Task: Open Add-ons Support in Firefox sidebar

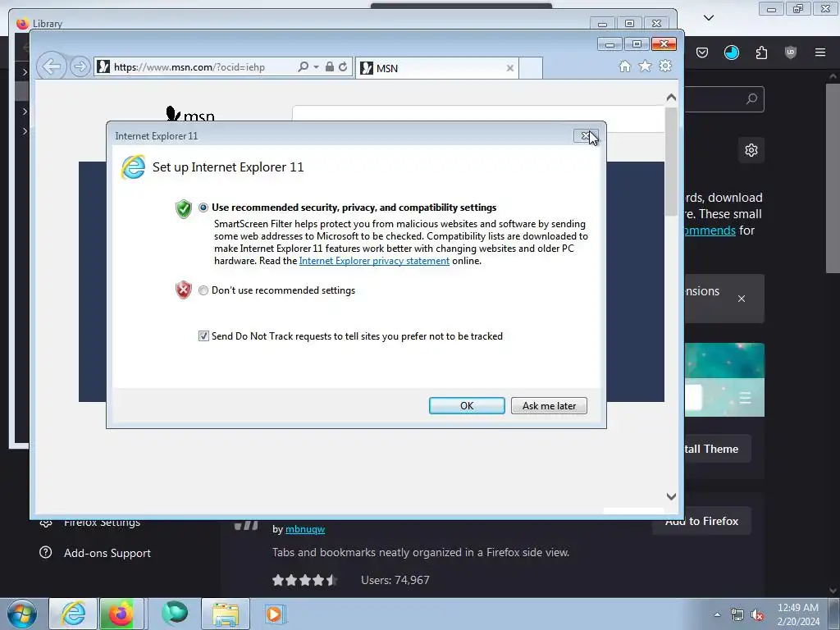Action: click(x=107, y=553)
